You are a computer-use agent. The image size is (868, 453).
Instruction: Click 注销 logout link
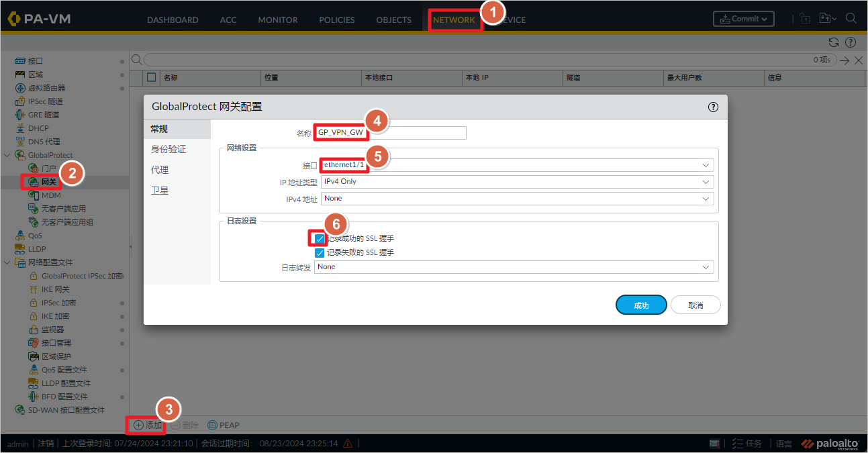pyautogui.click(x=46, y=444)
